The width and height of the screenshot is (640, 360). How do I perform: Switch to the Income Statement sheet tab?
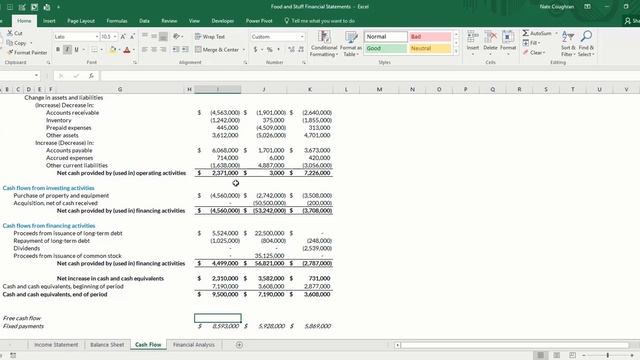pos(56,345)
